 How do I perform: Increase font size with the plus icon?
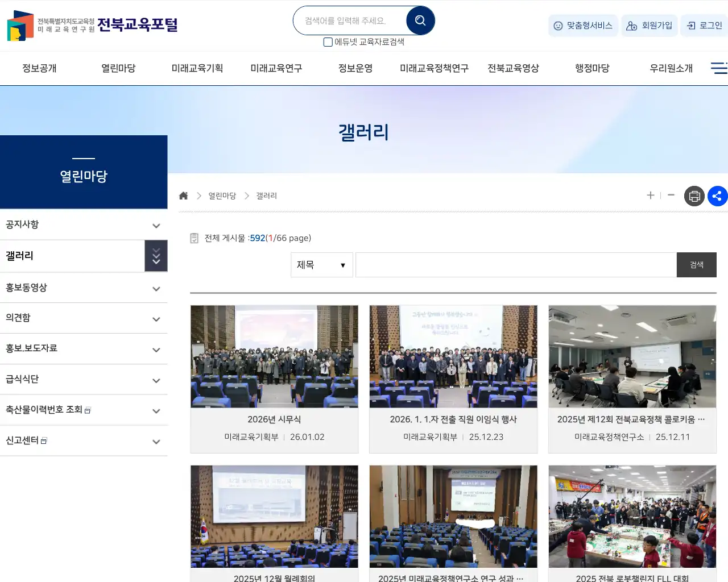pos(650,196)
